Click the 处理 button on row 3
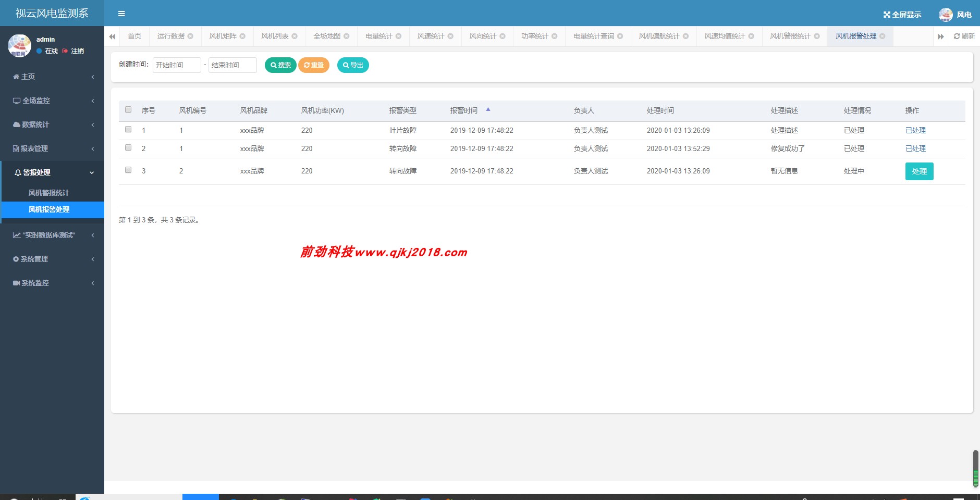980x500 pixels. (x=918, y=171)
